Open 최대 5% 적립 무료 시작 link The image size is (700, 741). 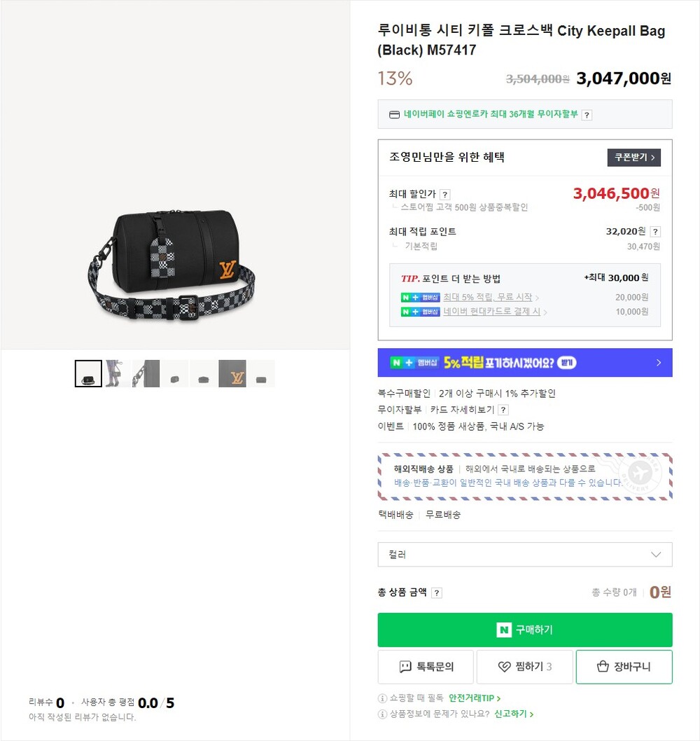pyautogui.click(x=487, y=297)
